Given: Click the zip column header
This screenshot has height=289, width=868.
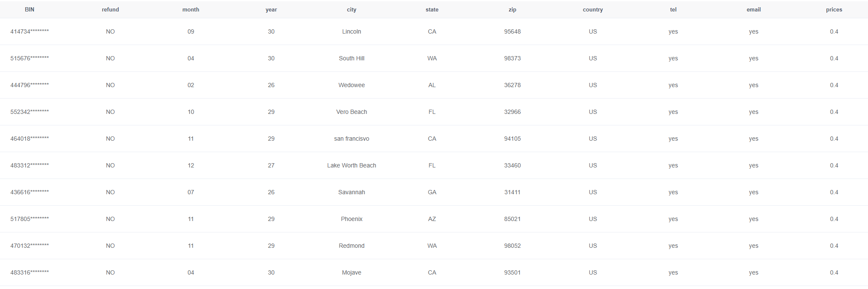Looking at the screenshot, I should click(512, 9).
